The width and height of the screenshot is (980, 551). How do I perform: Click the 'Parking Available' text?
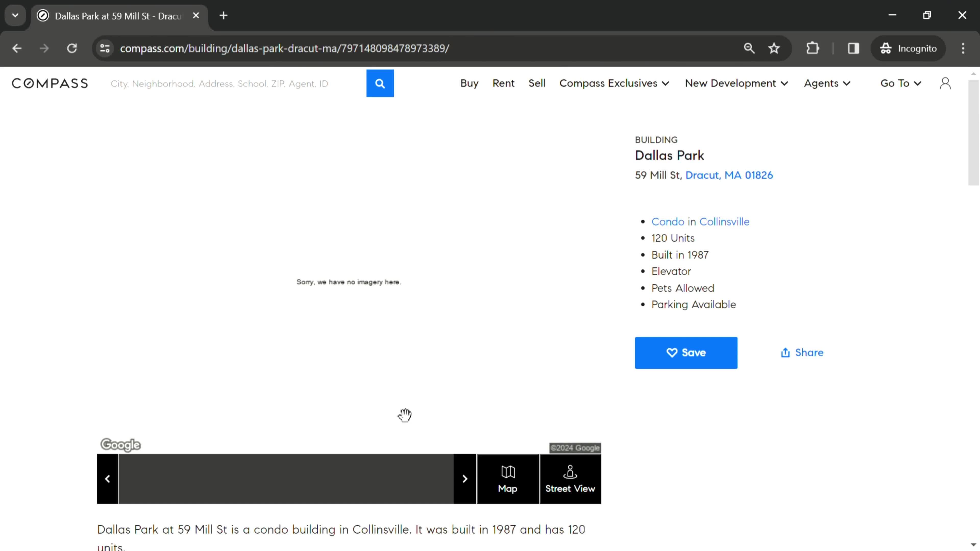[694, 305]
